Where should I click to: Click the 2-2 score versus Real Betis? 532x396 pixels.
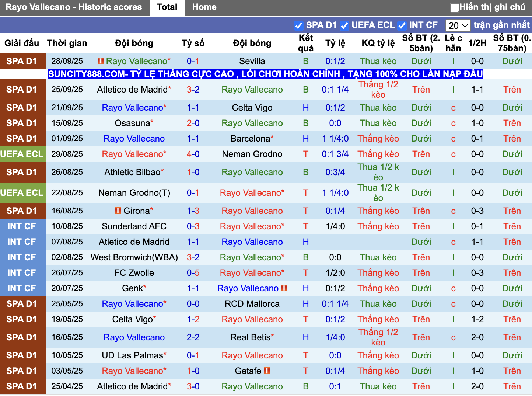193,337
